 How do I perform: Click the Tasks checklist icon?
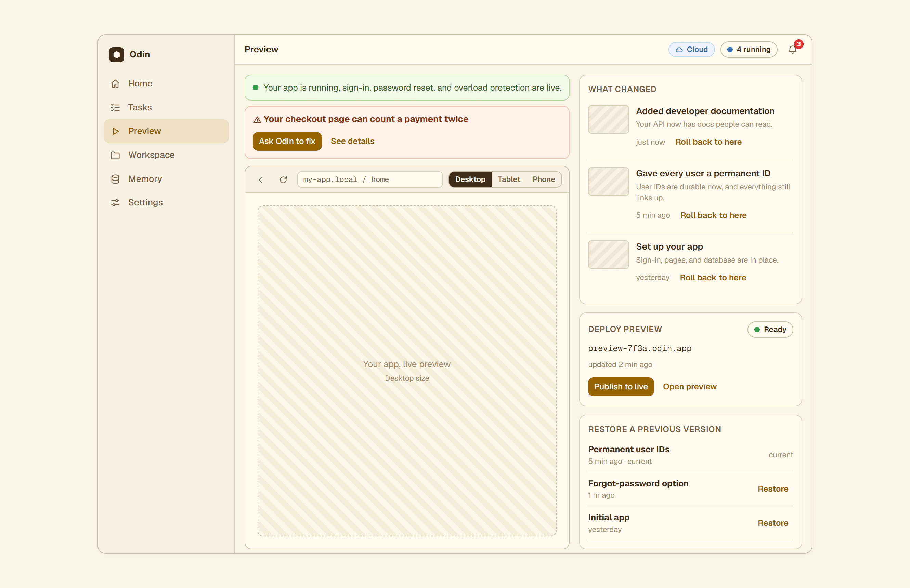[x=115, y=107]
